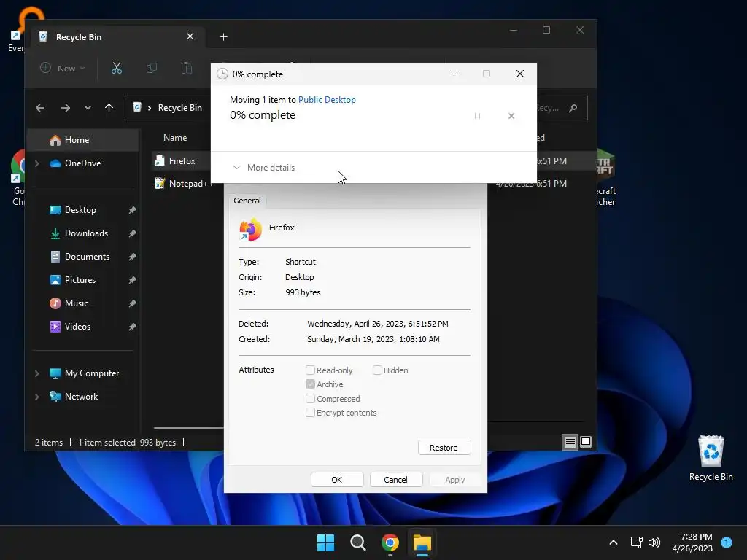Click pin icon next to Documents
Image resolution: width=747 pixels, height=560 pixels.
point(133,257)
